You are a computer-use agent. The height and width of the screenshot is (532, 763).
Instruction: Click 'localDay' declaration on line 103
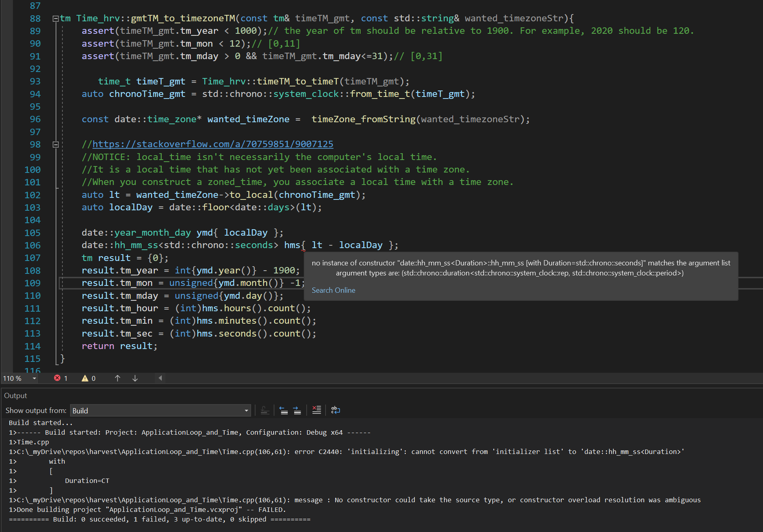131,207
